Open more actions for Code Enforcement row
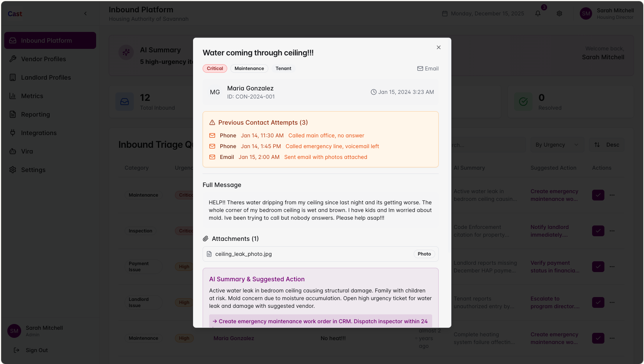 [612, 231]
